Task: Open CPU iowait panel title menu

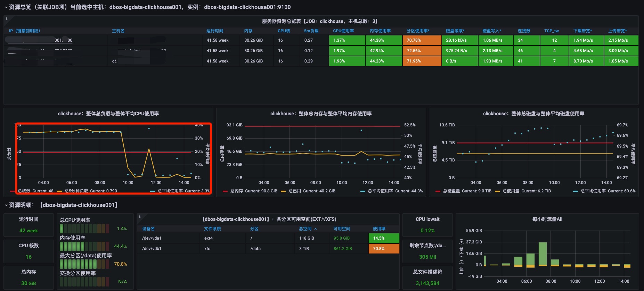Action: click(427, 219)
